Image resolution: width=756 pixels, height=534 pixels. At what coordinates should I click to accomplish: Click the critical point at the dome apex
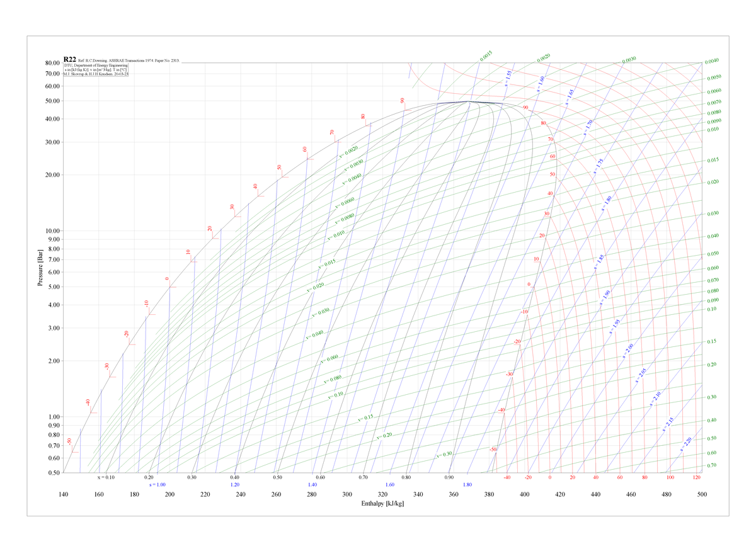point(468,101)
